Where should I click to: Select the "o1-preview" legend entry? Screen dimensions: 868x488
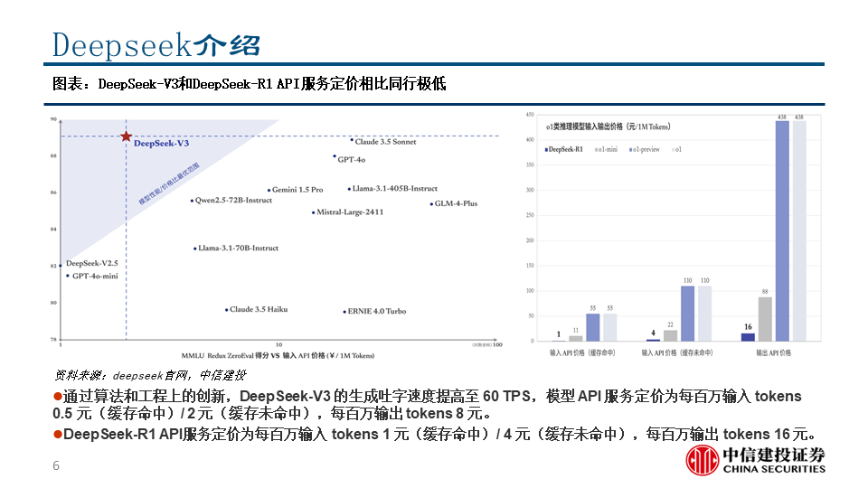click(645, 149)
